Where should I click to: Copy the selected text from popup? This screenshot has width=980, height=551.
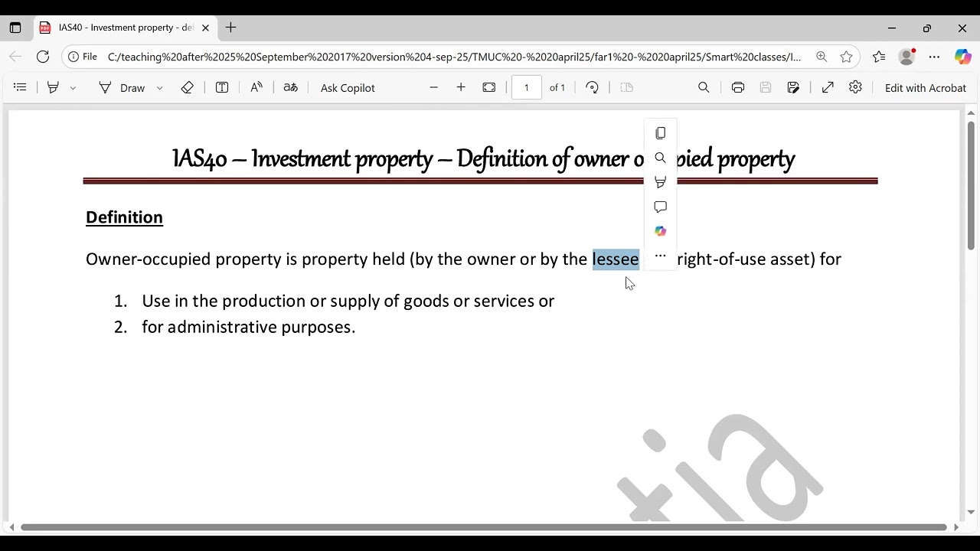click(661, 133)
